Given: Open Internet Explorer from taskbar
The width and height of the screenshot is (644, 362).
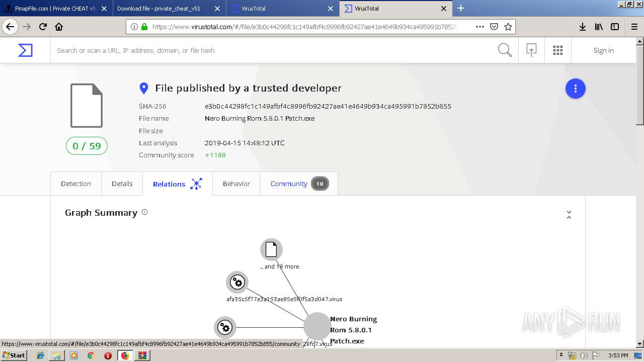Looking at the screenshot, I should coord(40,355).
